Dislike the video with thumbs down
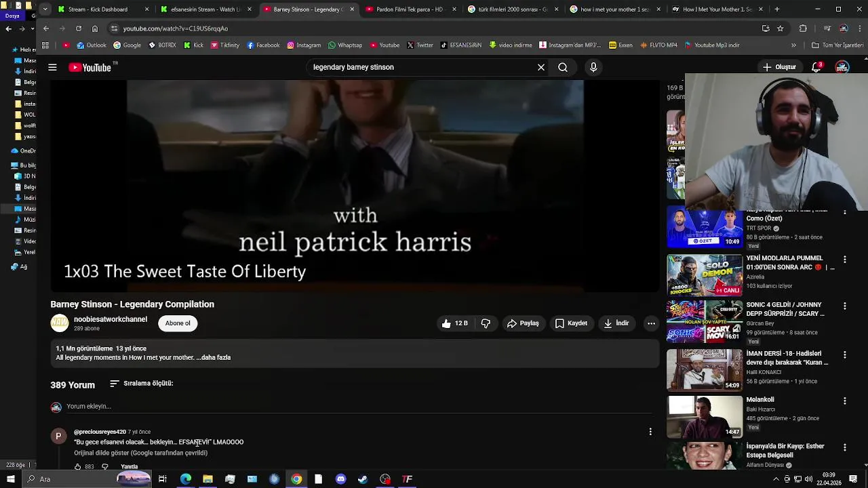Viewport: 868px width, 488px height. point(486,323)
